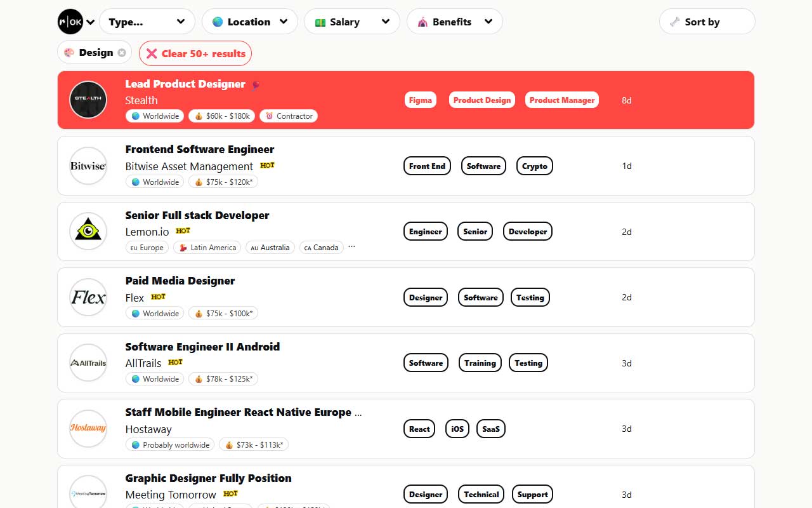Select the Engineer tag
The image size is (812, 508).
426,231
